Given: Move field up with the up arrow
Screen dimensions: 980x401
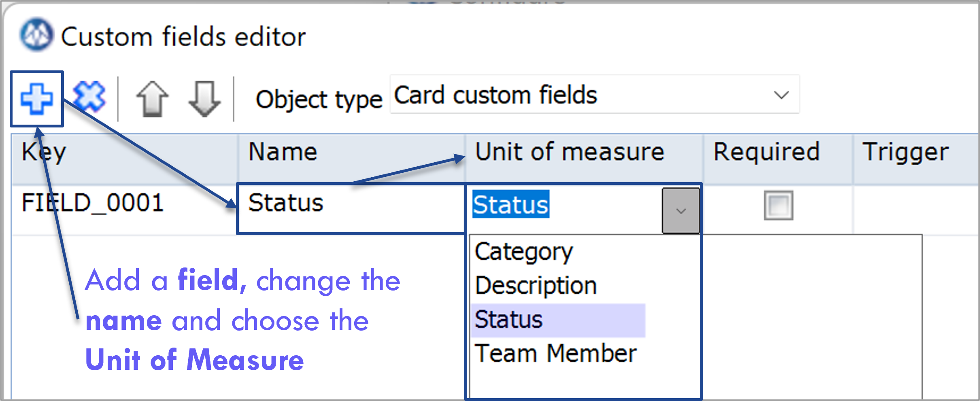Looking at the screenshot, I should click(x=152, y=99).
